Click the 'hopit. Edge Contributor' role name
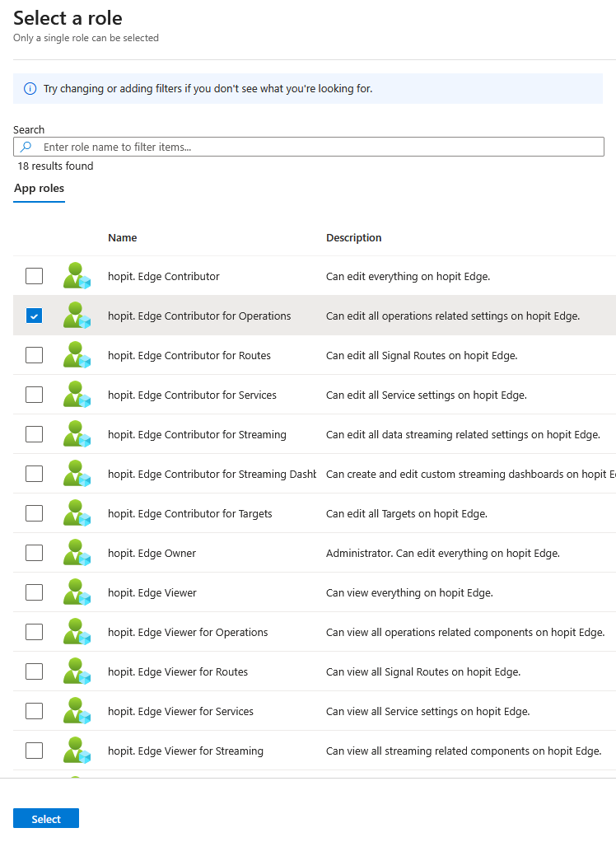Viewport: 616px width, 842px height. tap(164, 276)
